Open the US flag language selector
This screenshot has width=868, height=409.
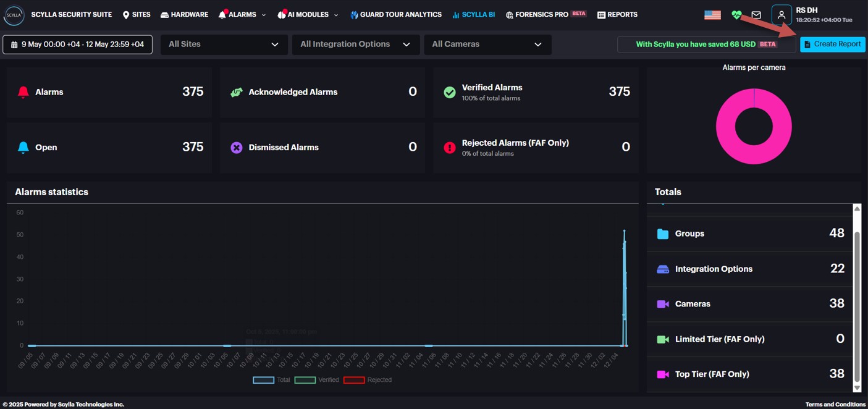coord(712,15)
